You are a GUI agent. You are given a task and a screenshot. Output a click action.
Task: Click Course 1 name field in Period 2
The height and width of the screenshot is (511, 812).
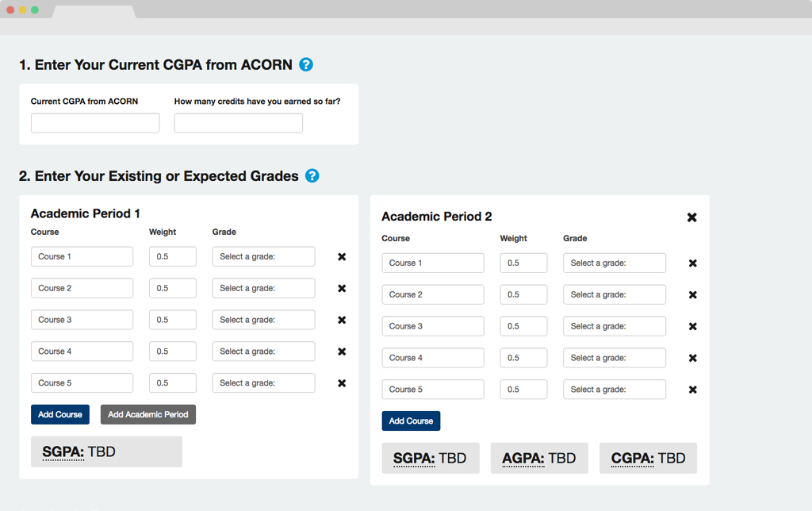coord(432,263)
